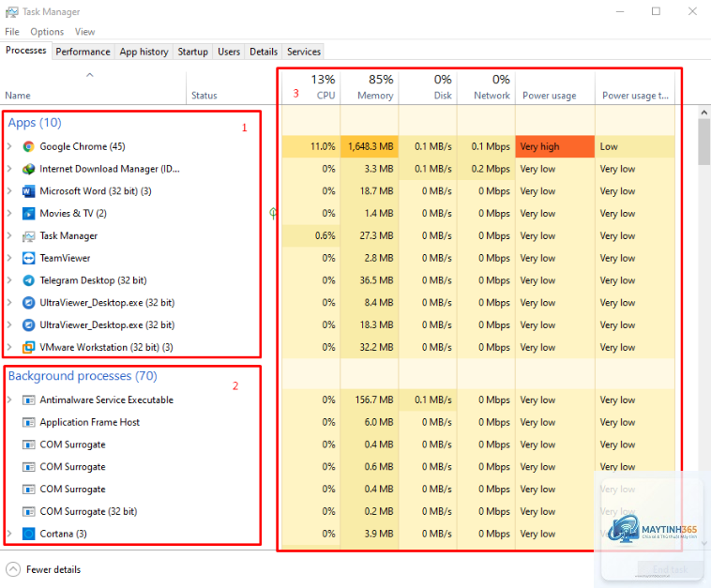Sort by the CPU column header
Image resolution: width=711 pixels, height=588 pixels.
pos(311,86)
